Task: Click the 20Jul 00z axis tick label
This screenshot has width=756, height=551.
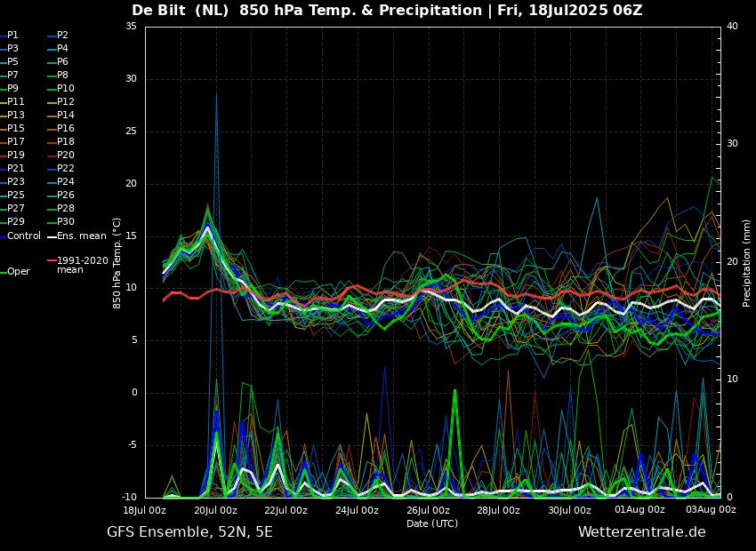Action: click(215, 510)
